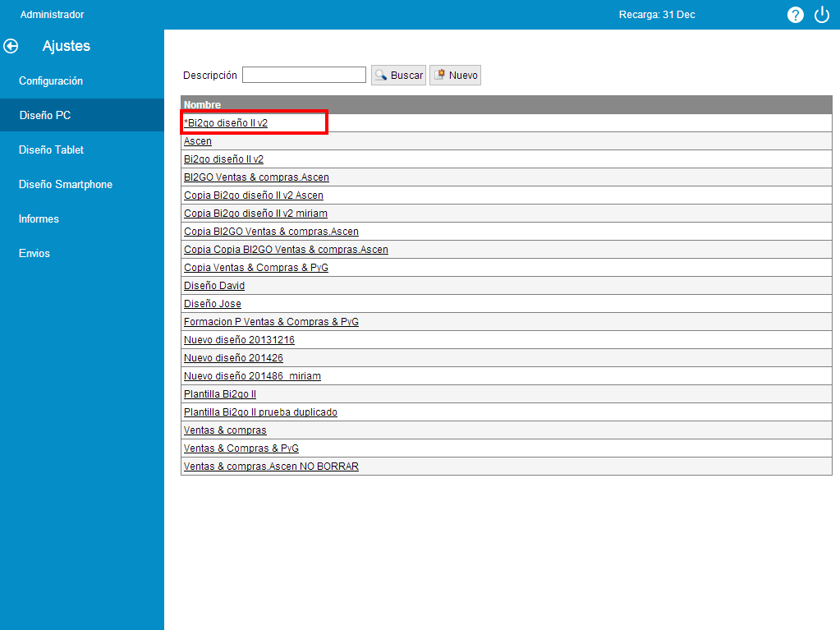Open the Ascen design link
This screenshot has width=840, height=630.
click(198, 141)
